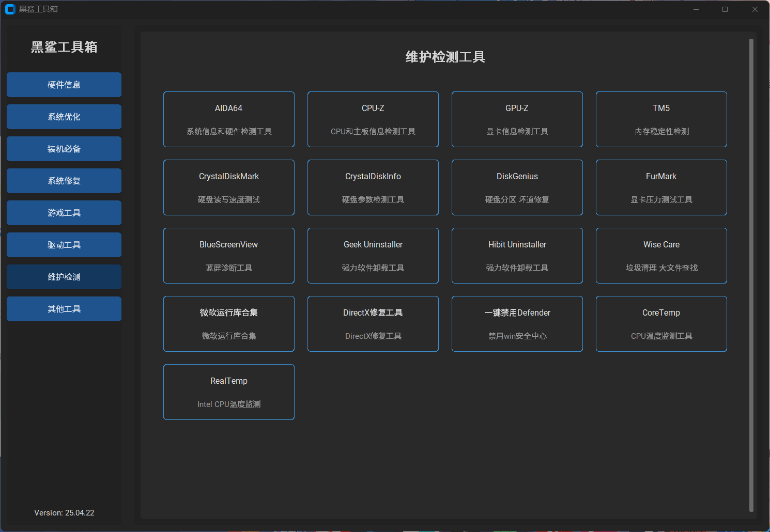Screen dimensions: 770x532
Task: Start GPU-Z graphics card info tool
Action: coord(517,119)
